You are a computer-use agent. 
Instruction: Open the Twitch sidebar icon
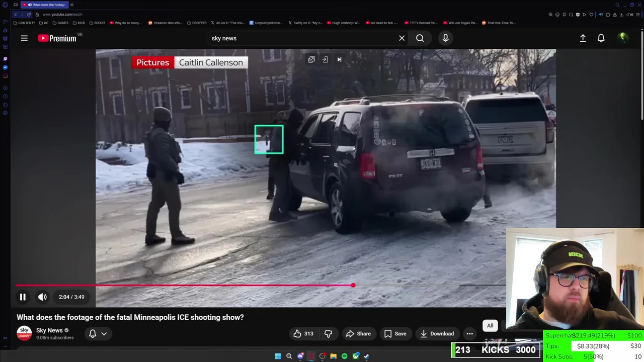(5, 59)
